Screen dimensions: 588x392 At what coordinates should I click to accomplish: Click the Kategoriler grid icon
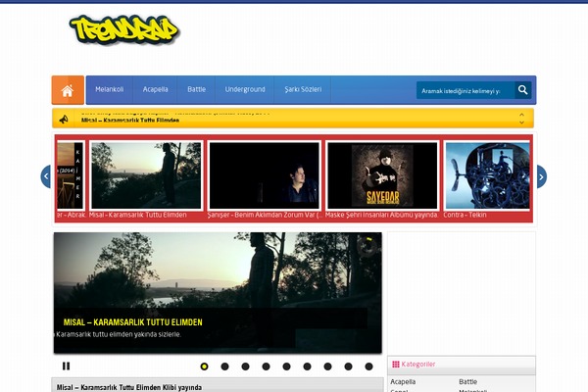tap(395, 364)
